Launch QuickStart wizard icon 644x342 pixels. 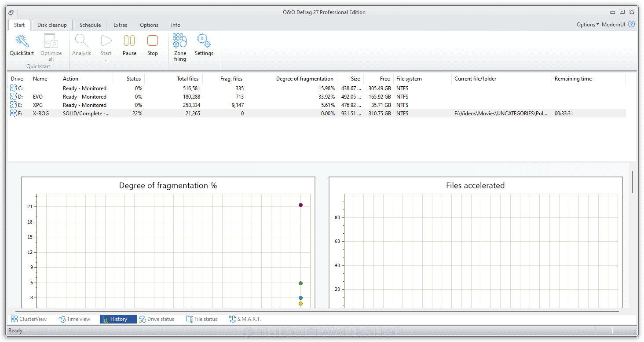click(22, 41)
